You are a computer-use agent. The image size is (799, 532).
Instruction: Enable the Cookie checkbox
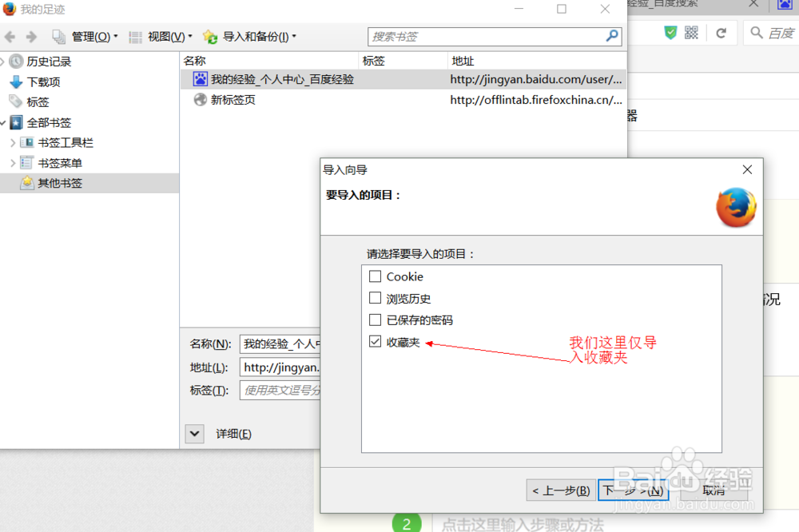(x=375, y=276)
